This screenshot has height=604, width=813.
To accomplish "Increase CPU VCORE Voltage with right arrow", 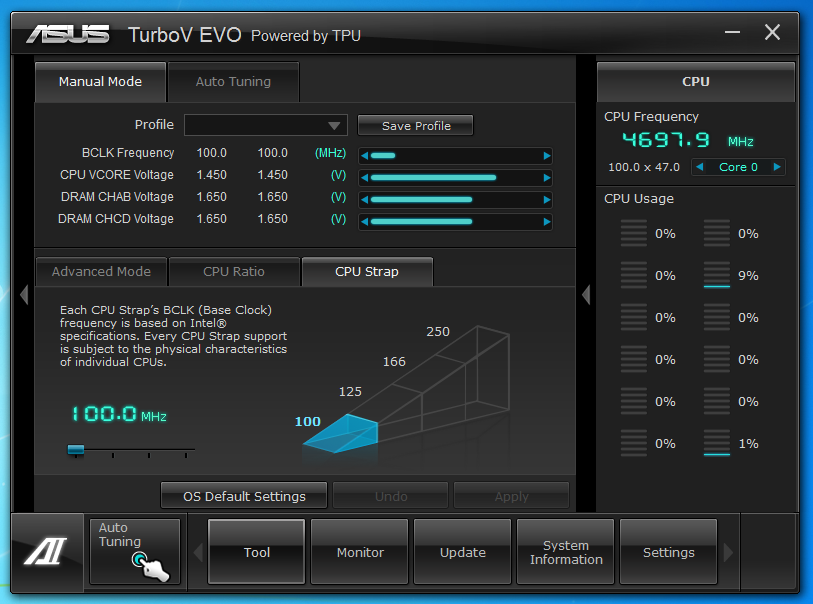I will [546, 178].
